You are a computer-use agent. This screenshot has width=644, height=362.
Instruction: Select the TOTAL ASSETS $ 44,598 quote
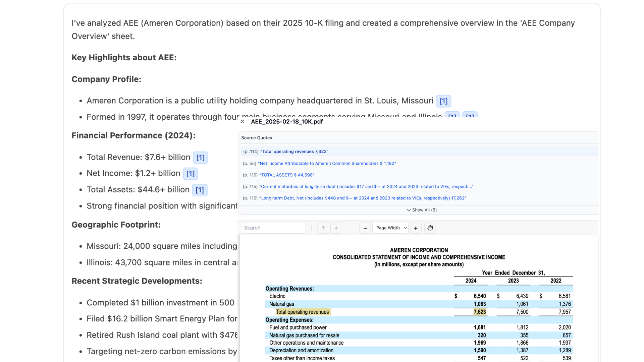(x=287, y=175)
